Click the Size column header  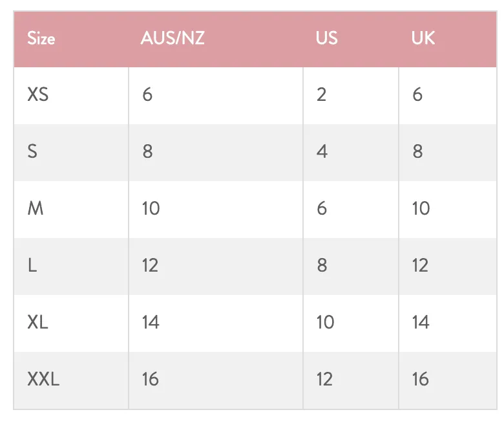tap(41, 38)
